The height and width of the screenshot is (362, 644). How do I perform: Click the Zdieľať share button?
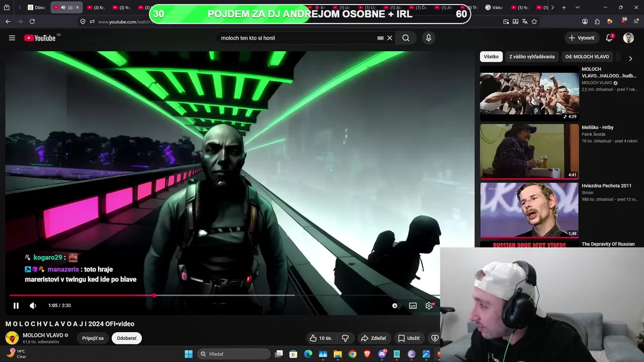pyautogui.click(x=374, y=338)
